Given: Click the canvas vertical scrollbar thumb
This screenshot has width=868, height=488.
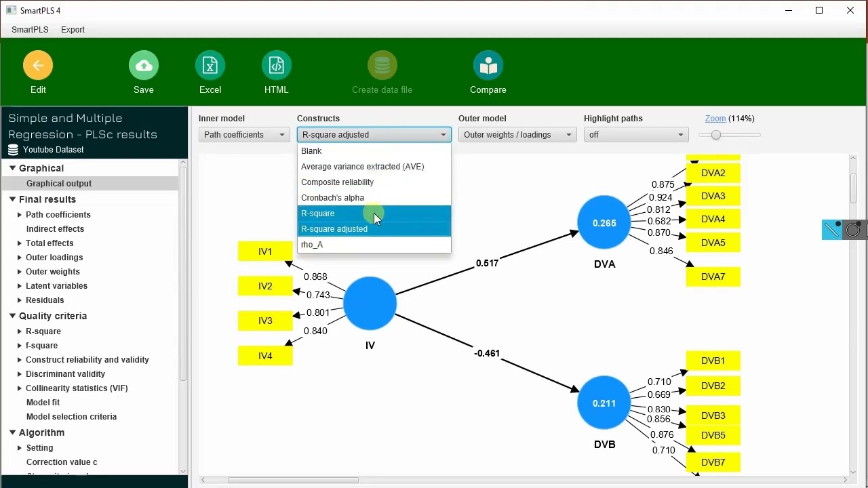Looking at the screenshot, I should pyautogui.click(x=853, y=188).
